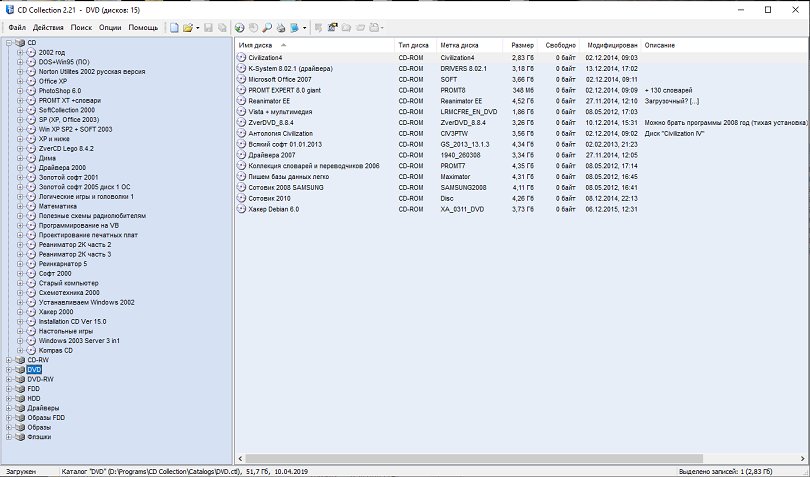Click the first grayed folder icon after the properties icon

click(346, 27)
